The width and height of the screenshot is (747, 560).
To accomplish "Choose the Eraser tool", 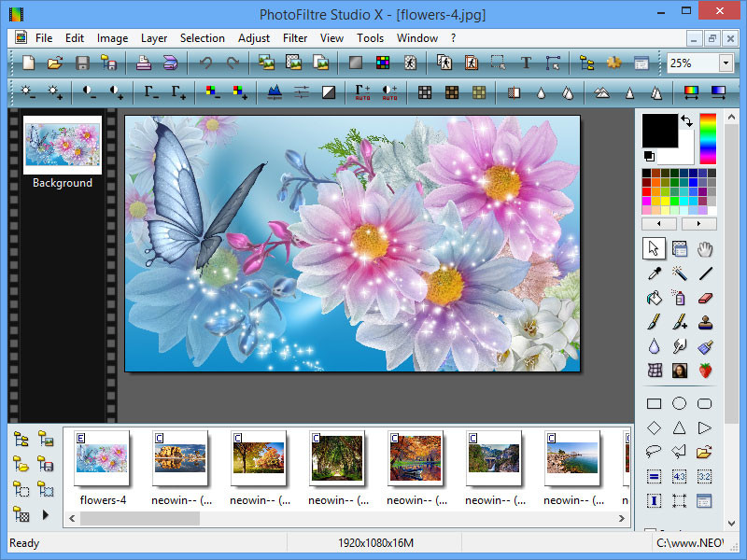I will 704,299.
